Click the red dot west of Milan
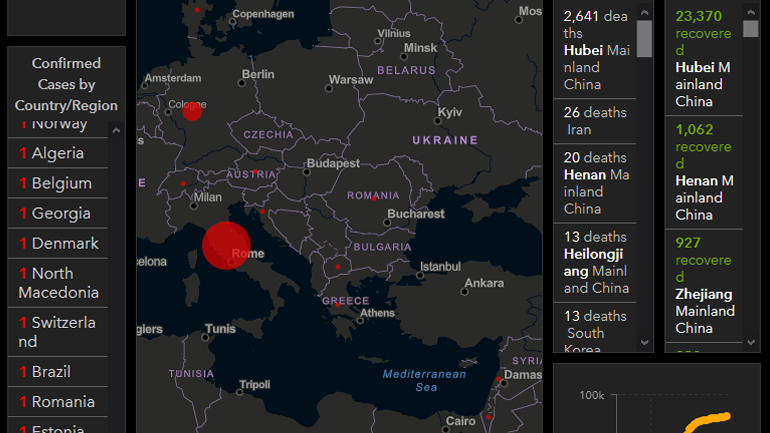 coord(182,184)
